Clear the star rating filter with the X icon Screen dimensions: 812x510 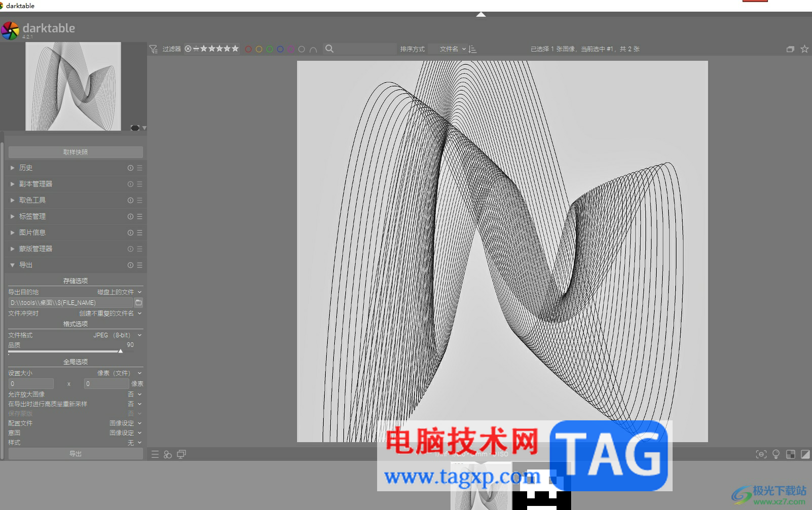[188, 49]
